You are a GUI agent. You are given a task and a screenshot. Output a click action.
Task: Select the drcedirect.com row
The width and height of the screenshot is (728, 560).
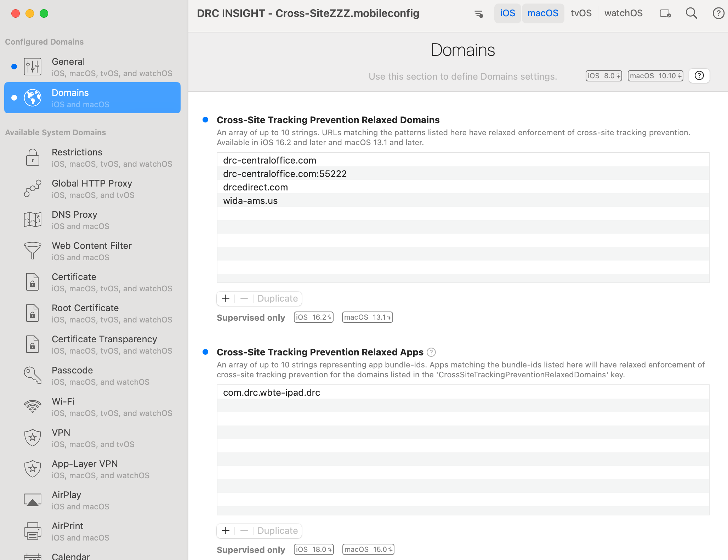(463, 187)
